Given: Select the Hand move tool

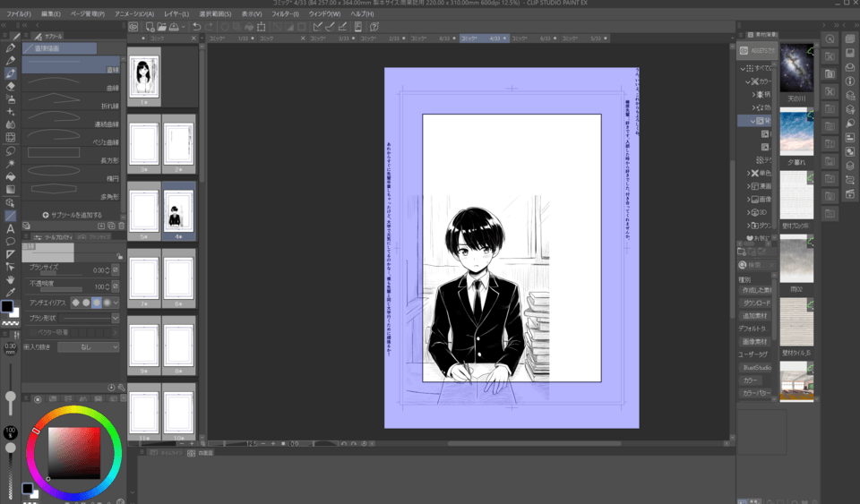Looking at the screenshot, I should coord(10,279).
